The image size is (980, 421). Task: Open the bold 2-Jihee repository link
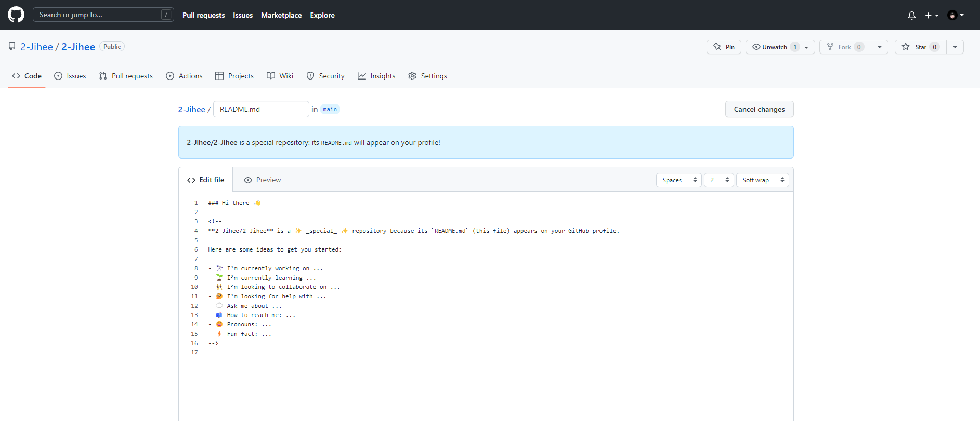[x=78, y=47]
